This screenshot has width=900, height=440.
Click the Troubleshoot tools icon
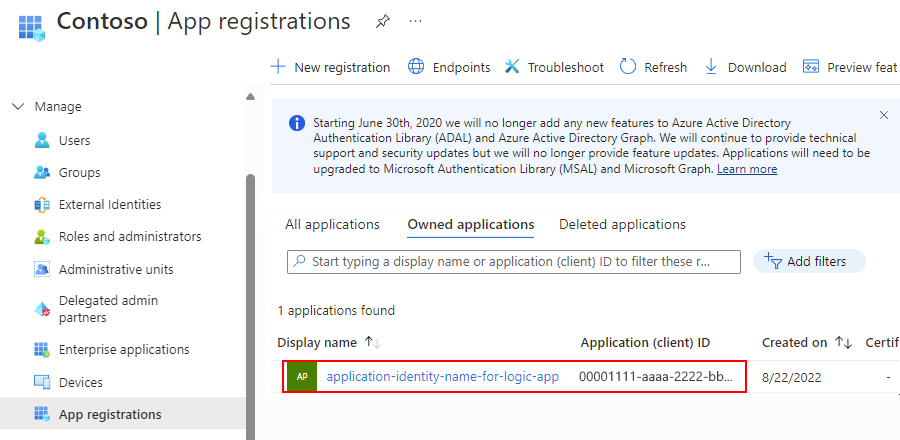pyautogui.click(x=512, y=67)
